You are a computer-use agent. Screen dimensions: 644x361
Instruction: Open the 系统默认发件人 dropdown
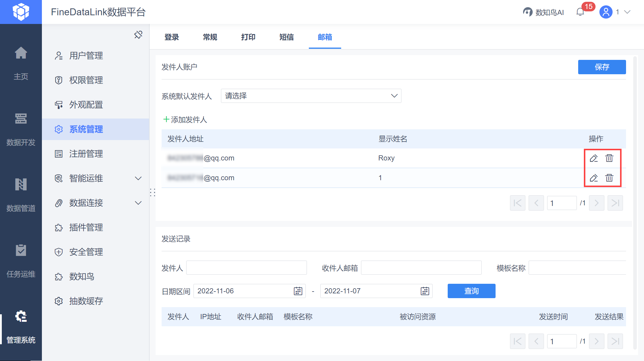311,96
